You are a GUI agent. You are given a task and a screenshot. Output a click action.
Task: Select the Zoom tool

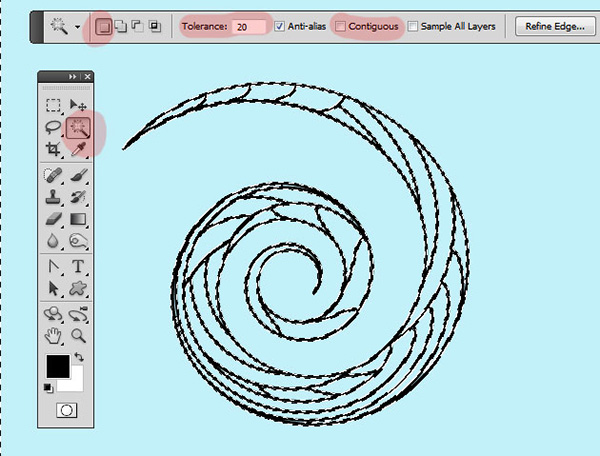click(78, 336)
